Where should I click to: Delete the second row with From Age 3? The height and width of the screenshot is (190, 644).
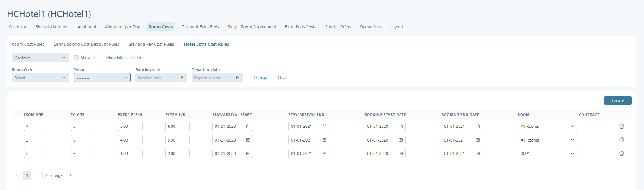pos(621,140)
